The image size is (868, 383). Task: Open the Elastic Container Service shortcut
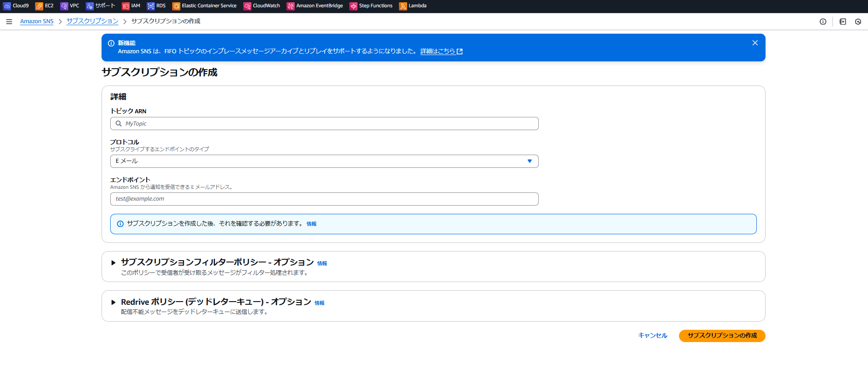coord(204,6)
